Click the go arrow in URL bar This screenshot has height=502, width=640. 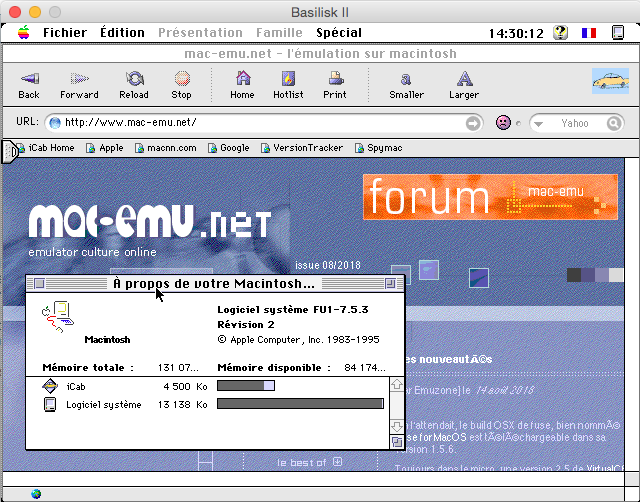click(x=473, y=123)
